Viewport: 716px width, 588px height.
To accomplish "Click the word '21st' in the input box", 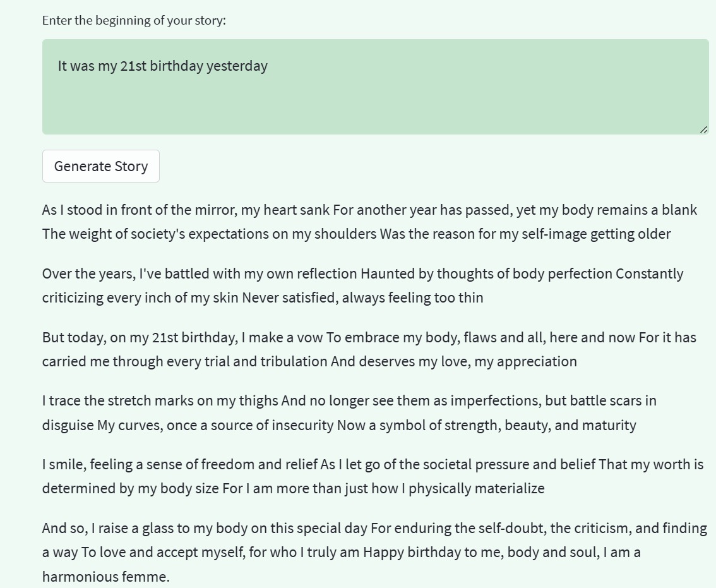I will (x=133, y=66).
